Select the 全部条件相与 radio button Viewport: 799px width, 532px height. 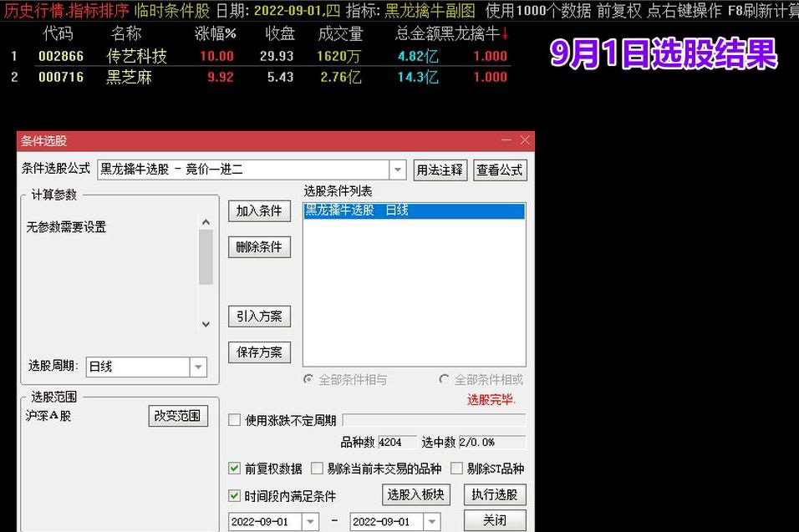pos(308,379)
